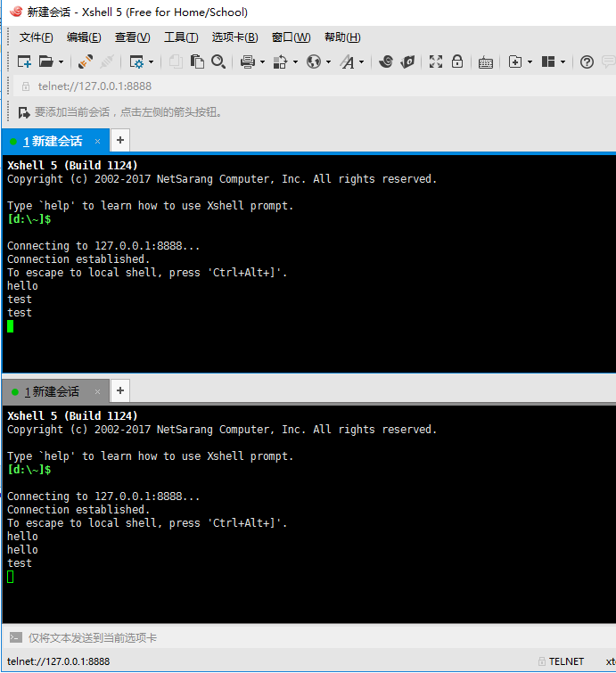Click the Open session folder icon
Screen dimensions: 616x673
click(x=46, y=62)
